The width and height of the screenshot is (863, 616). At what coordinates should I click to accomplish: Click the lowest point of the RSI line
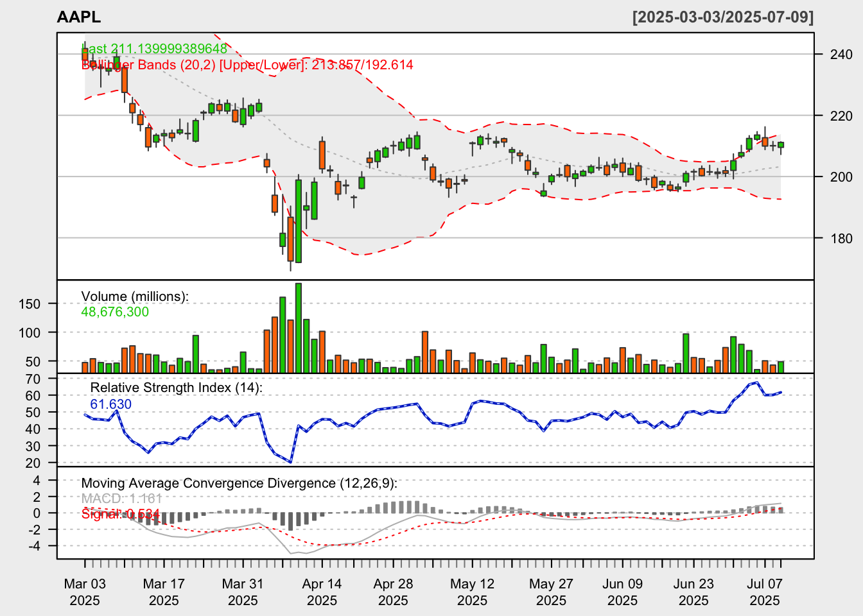coord(291,462)
